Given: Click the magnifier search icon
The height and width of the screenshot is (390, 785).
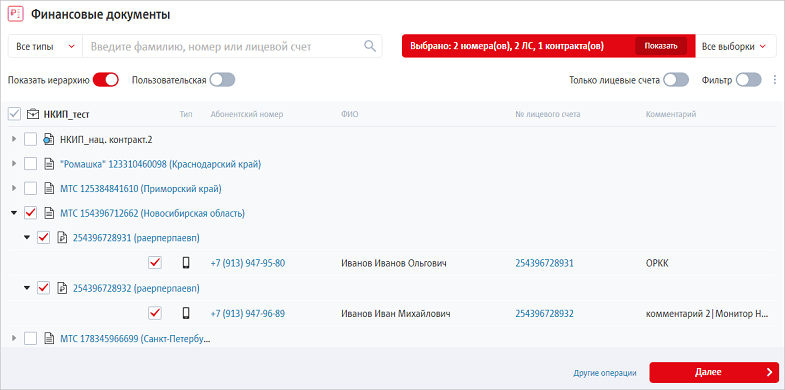Looking at the screenshot, I should tap(369, 46).
